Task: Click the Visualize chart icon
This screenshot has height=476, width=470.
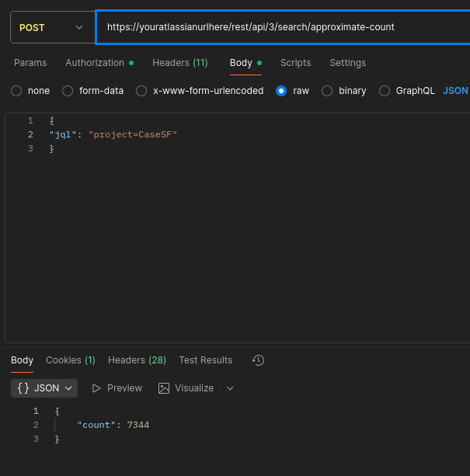Action: [164, 388]
